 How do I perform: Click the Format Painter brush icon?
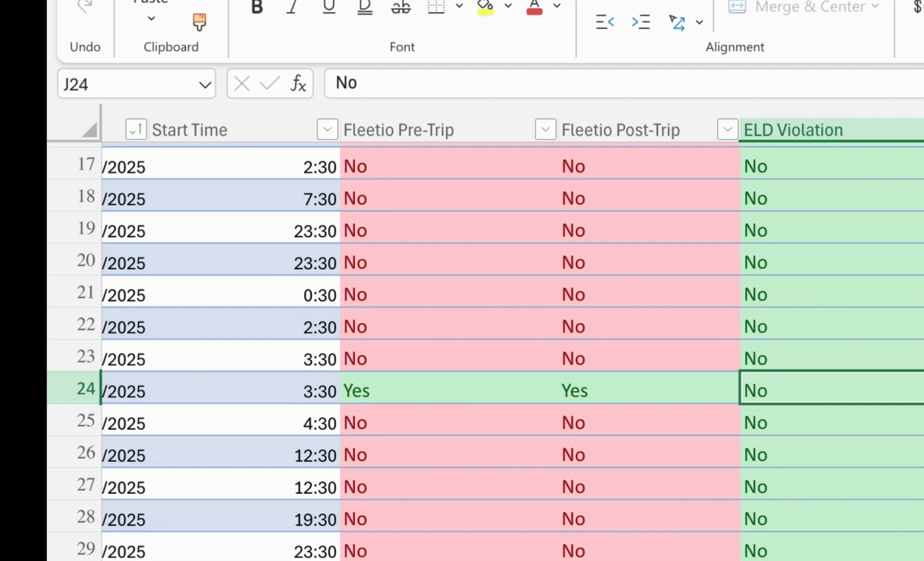point(199,22)
